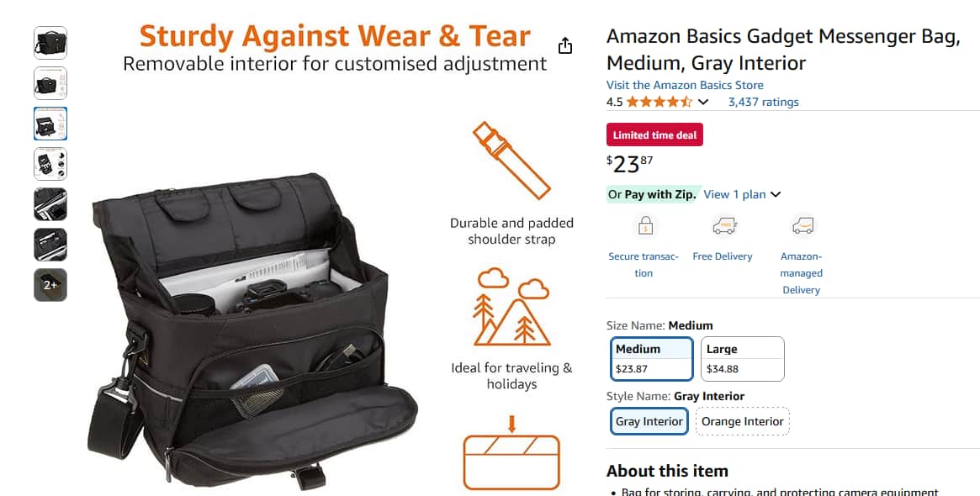980x496 pixels.
Task: Show the first product thumbnail image
Action: click(x=50, y=43)
